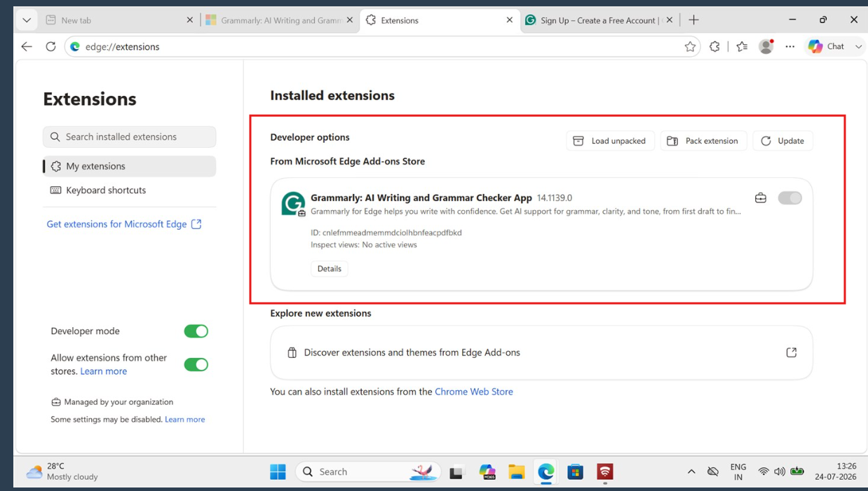Open Microsoft 365 Copilot taskbar icon

coord(487,472)
